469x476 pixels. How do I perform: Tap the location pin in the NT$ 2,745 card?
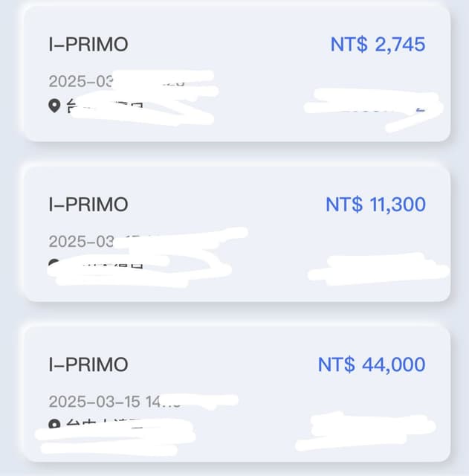coord(54,106)
